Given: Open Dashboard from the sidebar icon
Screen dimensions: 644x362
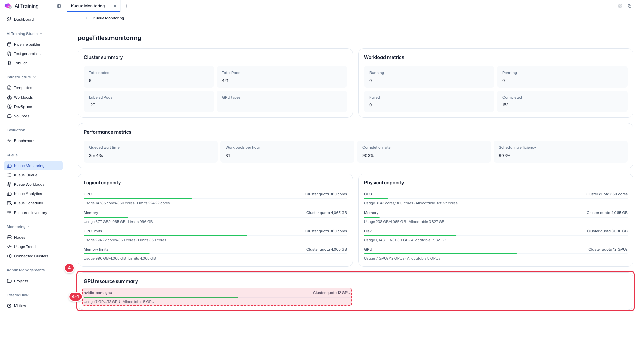Looking at the screenshot, I should [x=9, y=19].
